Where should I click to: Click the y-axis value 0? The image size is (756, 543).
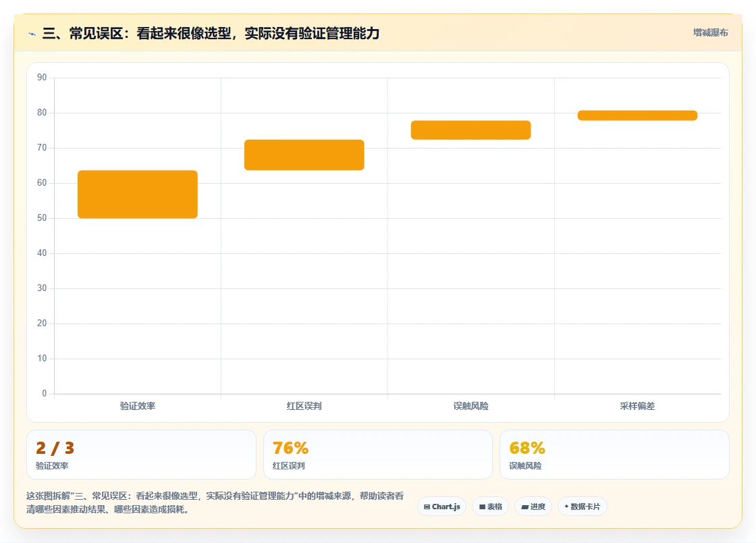pos(45,394)
